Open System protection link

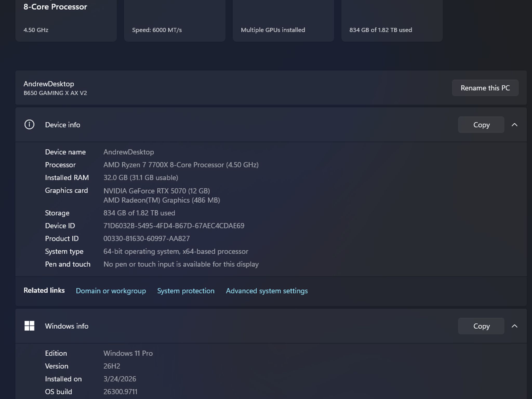click(186, 291)
